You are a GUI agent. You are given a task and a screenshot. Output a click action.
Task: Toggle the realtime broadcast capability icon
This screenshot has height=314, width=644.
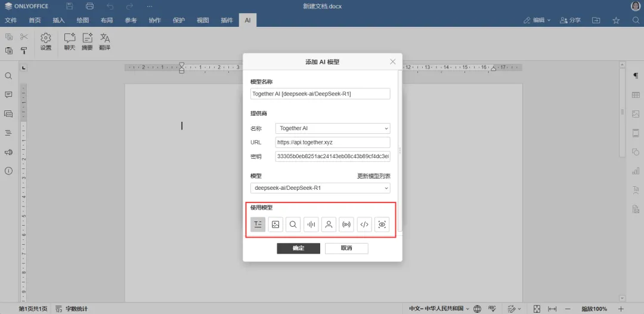tap(346, 224)
